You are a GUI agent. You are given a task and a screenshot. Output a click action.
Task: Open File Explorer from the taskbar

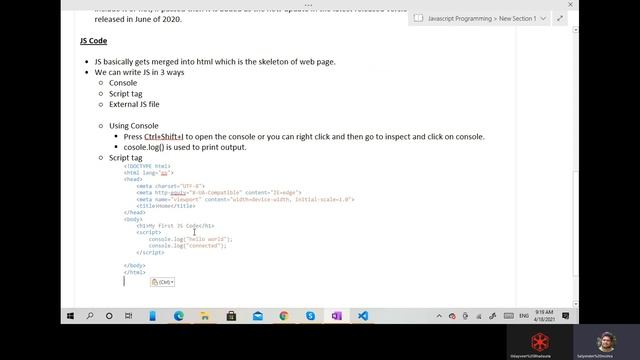205,316
